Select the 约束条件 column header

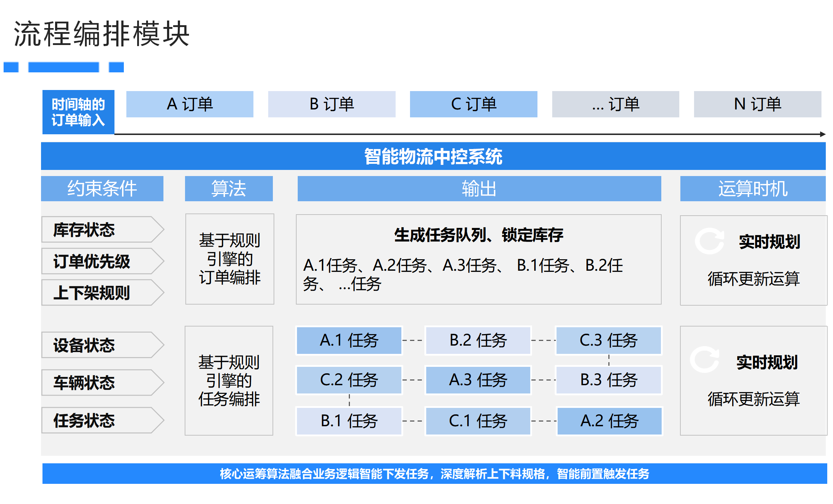102,189
